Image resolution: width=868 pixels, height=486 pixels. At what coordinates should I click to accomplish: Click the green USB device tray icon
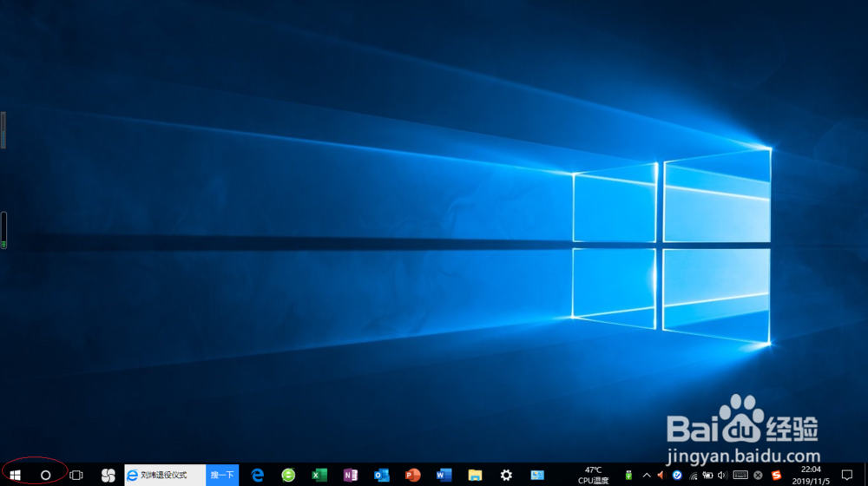point(628,475)
